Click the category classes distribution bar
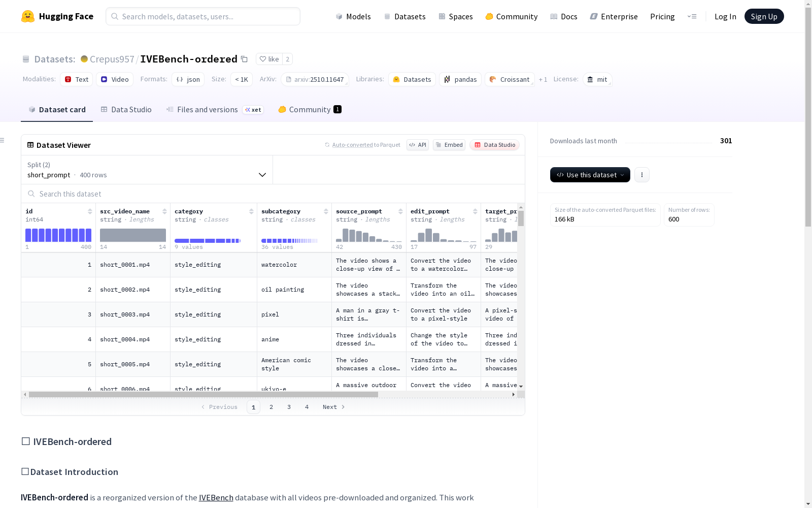Screen dimensions: 812x508 (208, 241)
